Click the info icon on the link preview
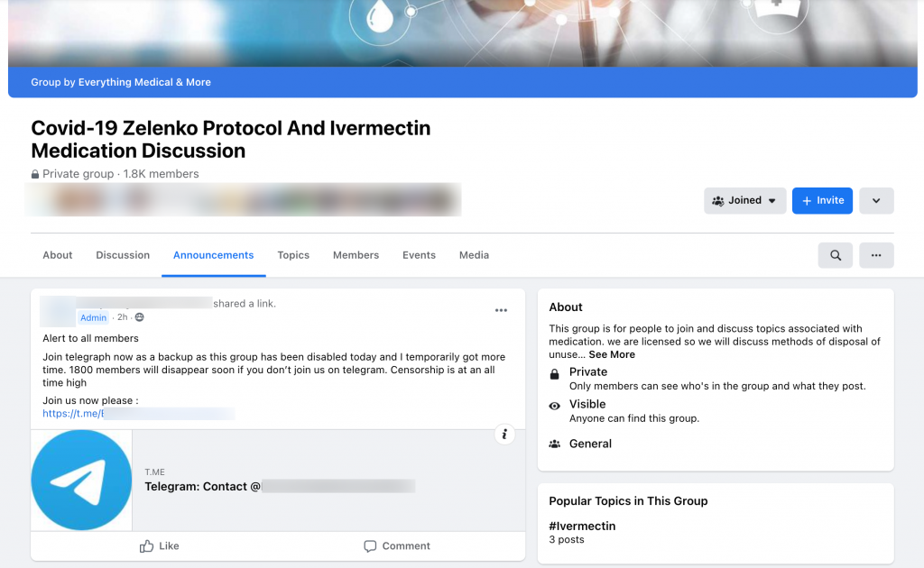The width and height of the screenshot is (924, 568). [x=504, y=434]
